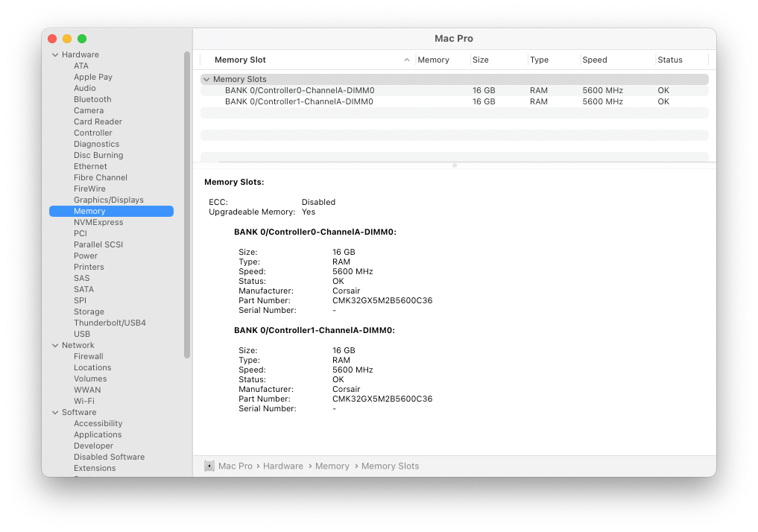Sort the table by Size column
Viewport: 758px width, 532px height.
(481, 60)
